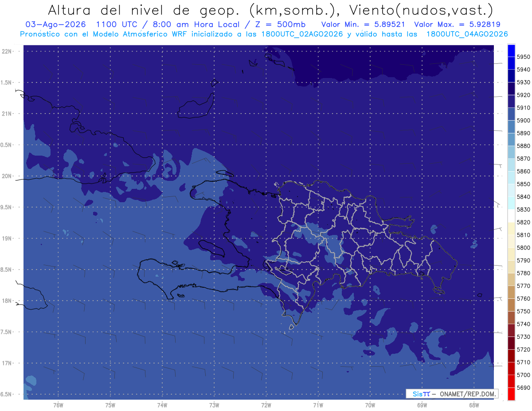Click the '5710' color scale value

[523, 362]
